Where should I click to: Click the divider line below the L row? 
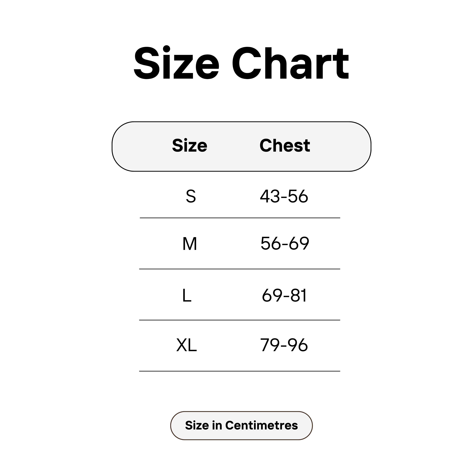point(239,320)
